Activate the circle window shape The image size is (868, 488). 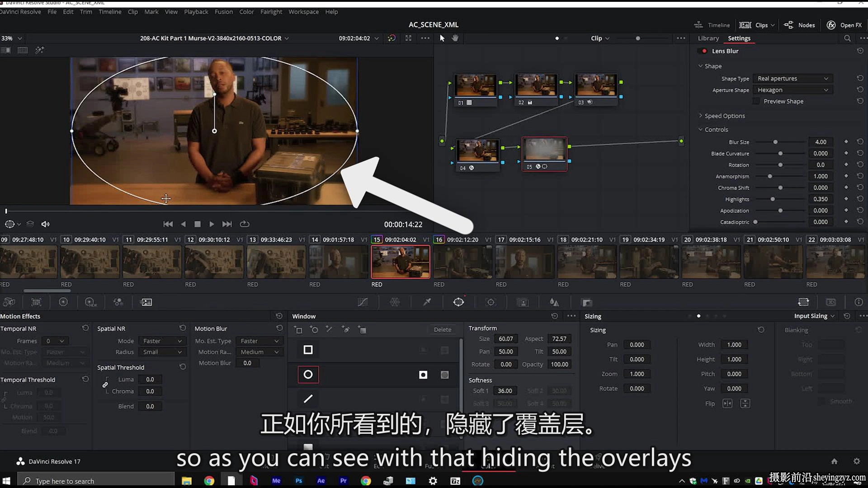click(x=308, y=375)
